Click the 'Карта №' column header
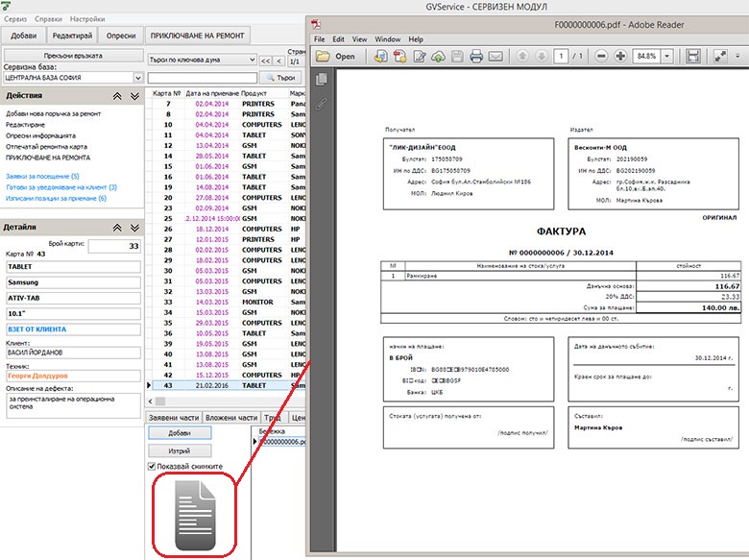Viewport: 749px width, 560px height. click(167, 93)
